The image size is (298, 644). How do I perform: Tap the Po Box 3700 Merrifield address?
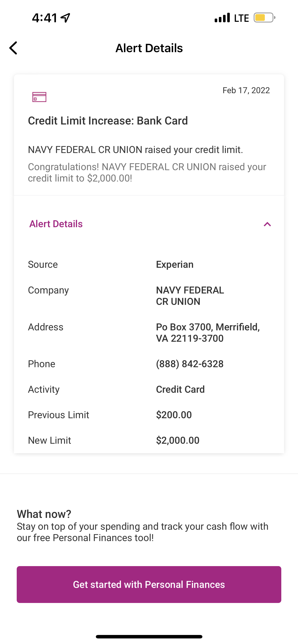click(x=208, y=332)
